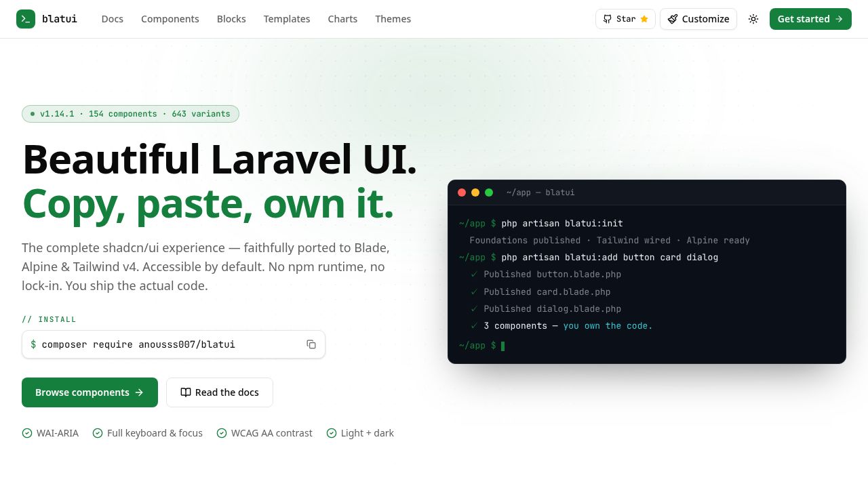Screen dimensions: 868x488
Task: Open the Templates section
Action: pos(287,19)
